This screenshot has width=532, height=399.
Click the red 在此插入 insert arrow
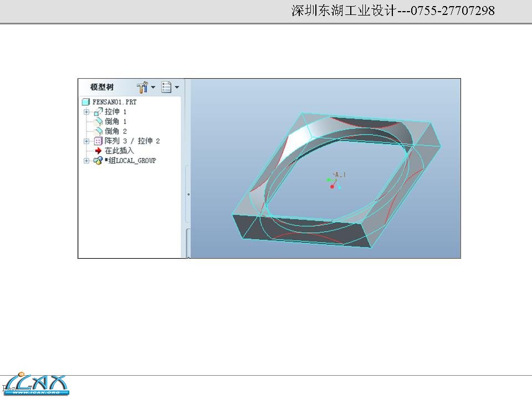99,150
